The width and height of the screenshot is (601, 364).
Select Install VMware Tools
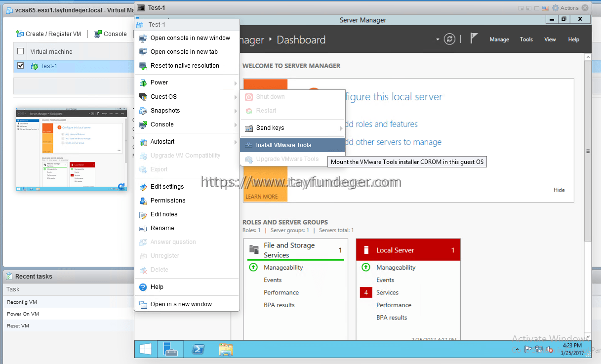click(293, 145)
